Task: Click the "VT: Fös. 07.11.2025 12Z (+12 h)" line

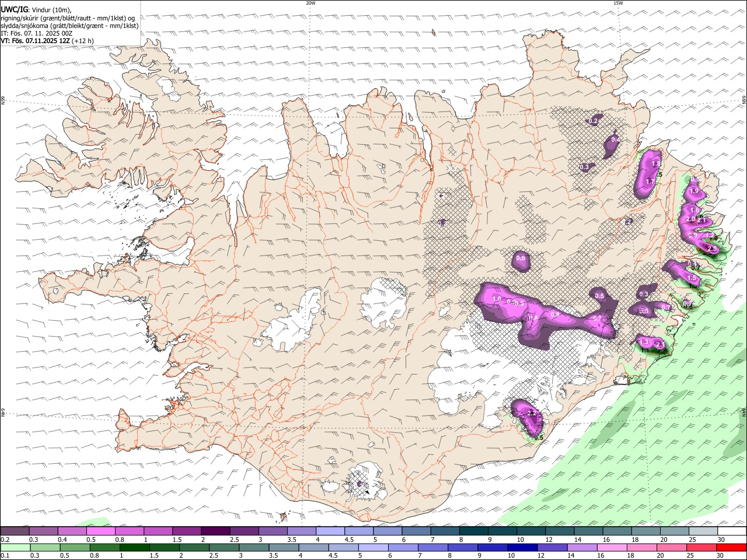Action: 47,41
